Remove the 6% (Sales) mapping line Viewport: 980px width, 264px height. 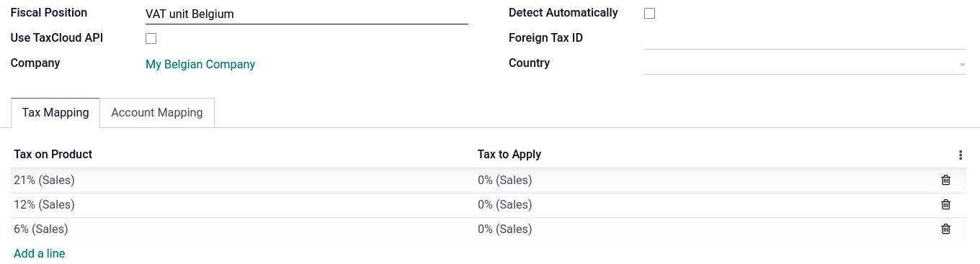(x=946, y=229)
